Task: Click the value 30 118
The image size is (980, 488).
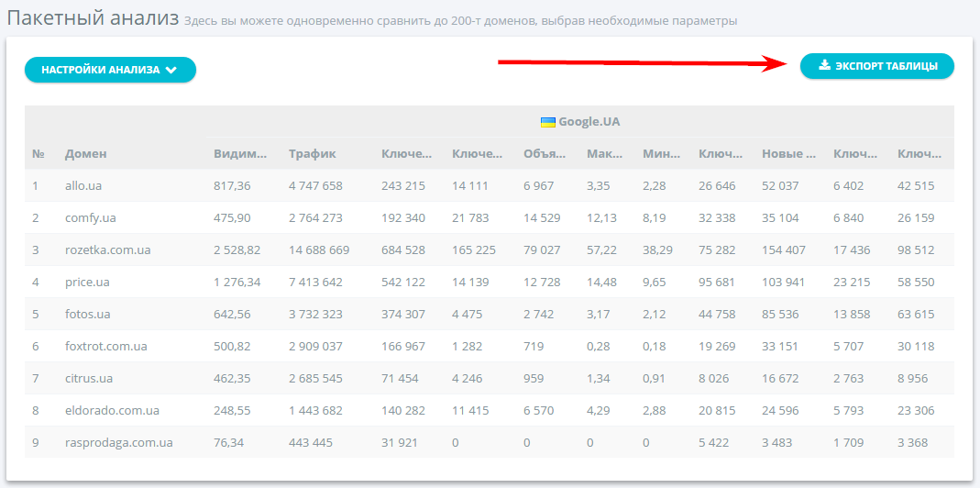Action: (x=916, y=346)
